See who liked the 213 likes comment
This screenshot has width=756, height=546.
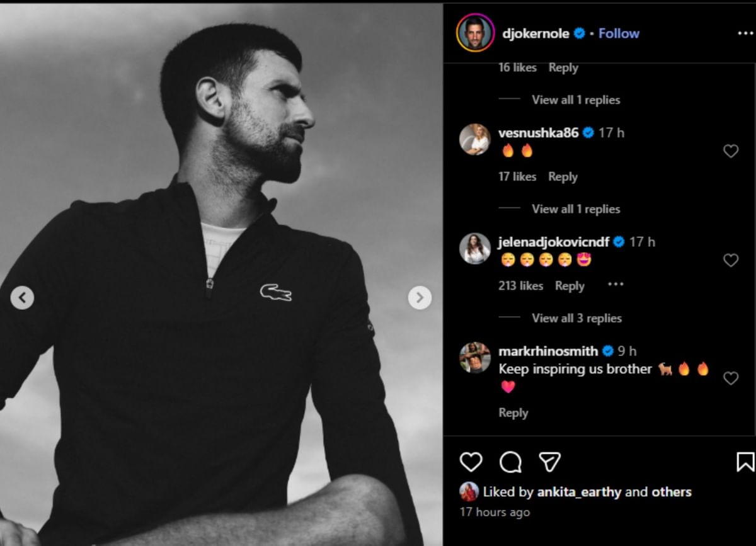click(520, 285)
